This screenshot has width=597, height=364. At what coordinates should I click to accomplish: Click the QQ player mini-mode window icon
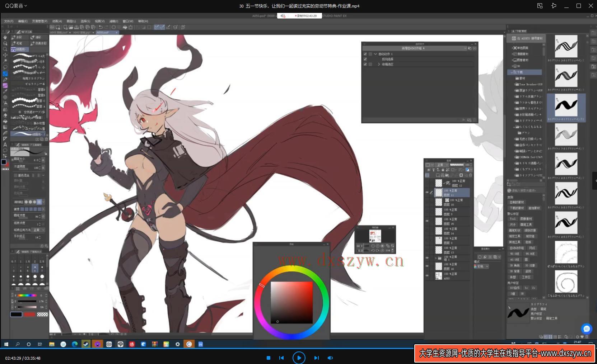[540, 6]
